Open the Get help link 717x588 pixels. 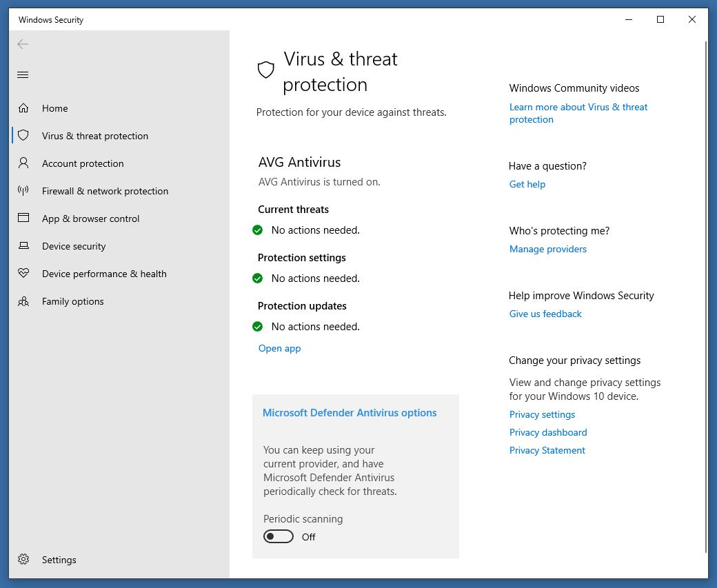[x=527, y=184]
